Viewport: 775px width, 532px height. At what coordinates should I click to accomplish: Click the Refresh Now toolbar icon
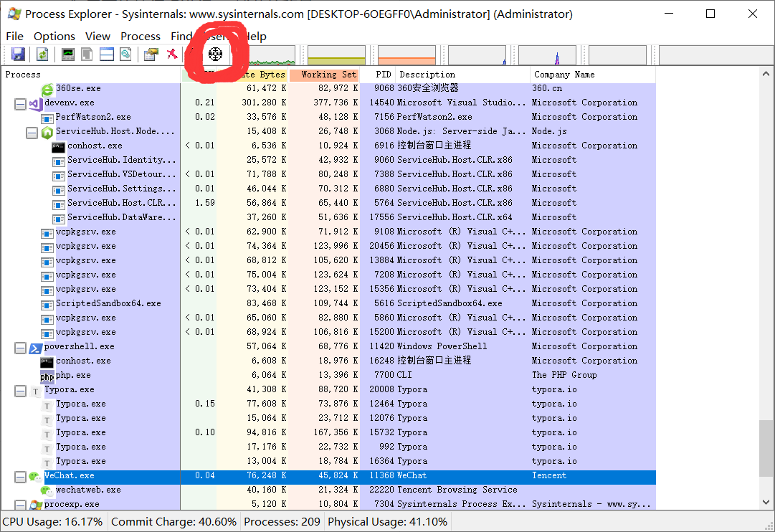(42, 54)
